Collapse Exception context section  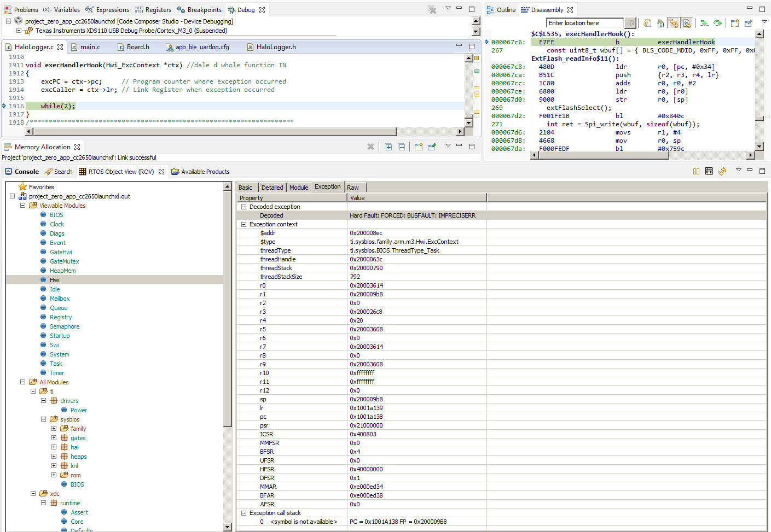(244, 224)
